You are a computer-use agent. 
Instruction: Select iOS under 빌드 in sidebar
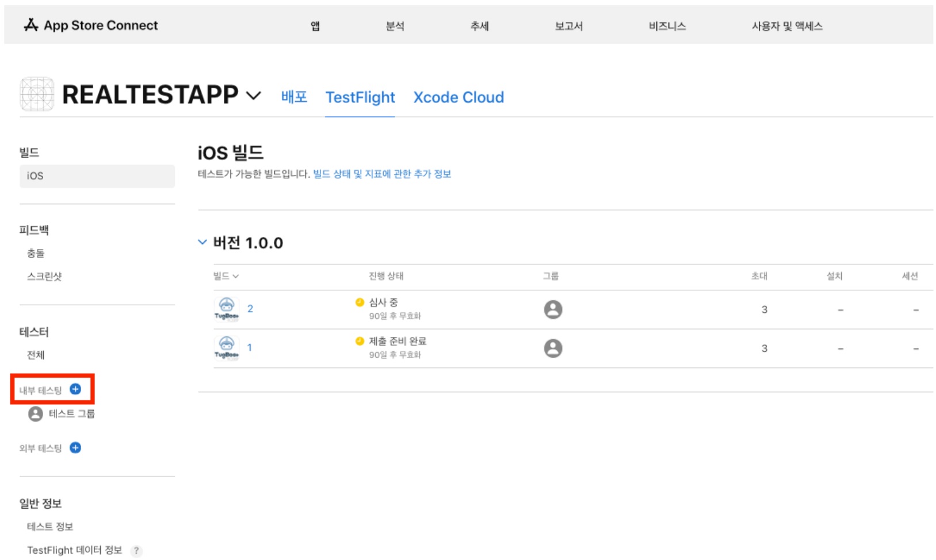97,176
